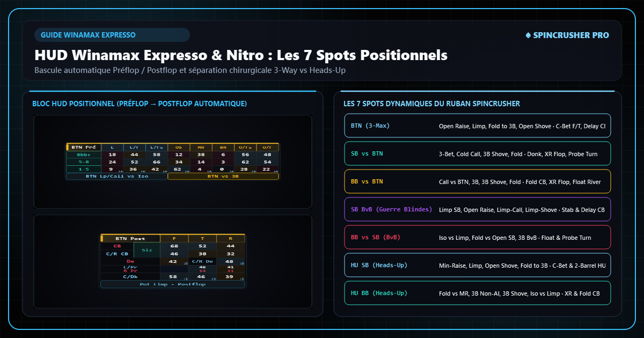Click the C/Dk row label

[130, 277]
